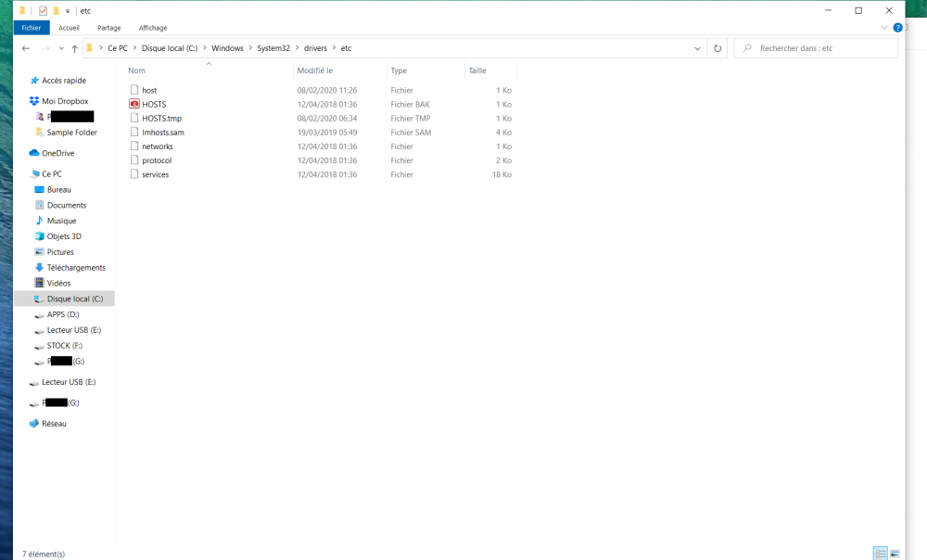The image size is (927, 560).
Task: Open the recent locations chevron beside the forward arrow
Action: (60, 47)
